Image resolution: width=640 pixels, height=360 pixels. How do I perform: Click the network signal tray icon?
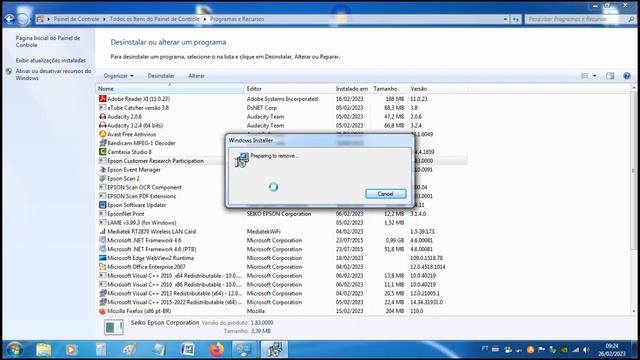tap(576, 350)
